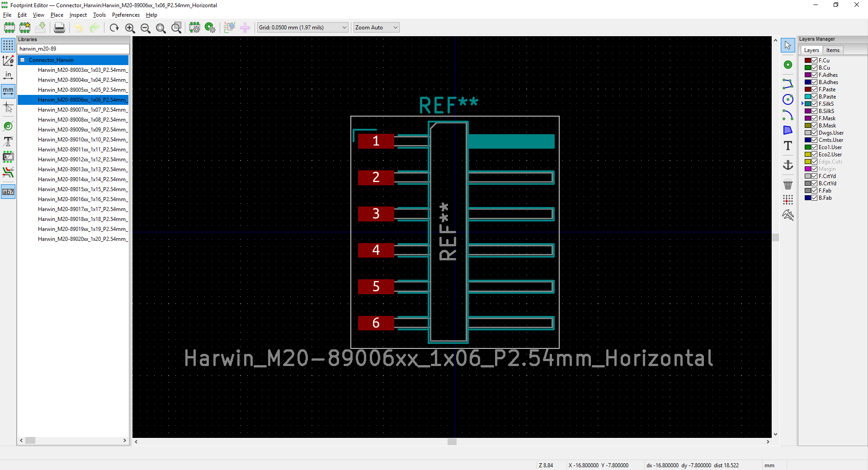The image size is (868, 470).
Task: Save the current footprint
Action: [x=40, y=27]
